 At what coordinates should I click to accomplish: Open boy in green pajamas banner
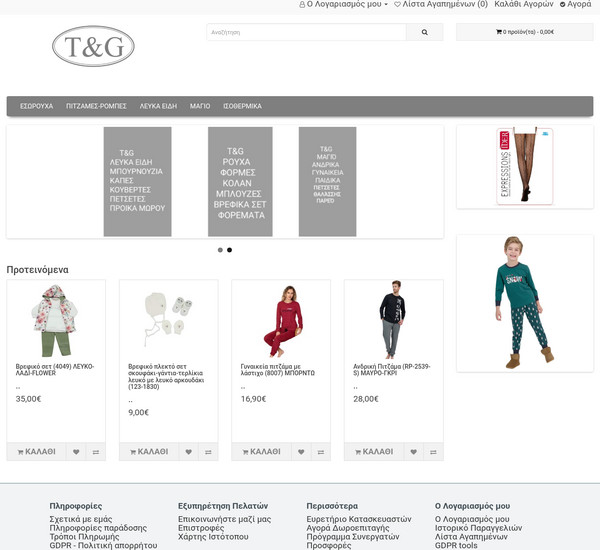point(525,303)
